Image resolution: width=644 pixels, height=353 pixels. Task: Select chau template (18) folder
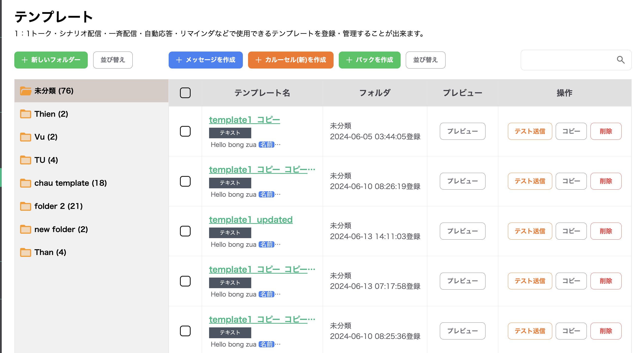click(91, 183)
